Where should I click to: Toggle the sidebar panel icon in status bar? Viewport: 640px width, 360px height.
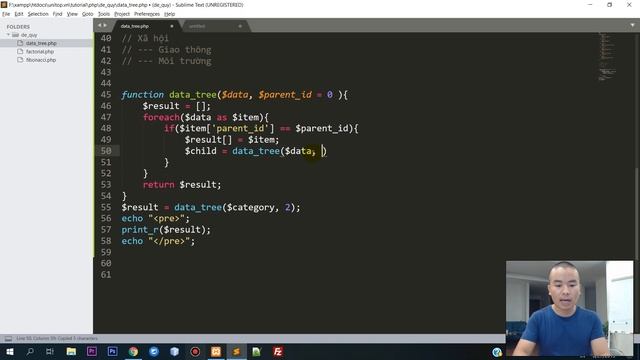8,338
